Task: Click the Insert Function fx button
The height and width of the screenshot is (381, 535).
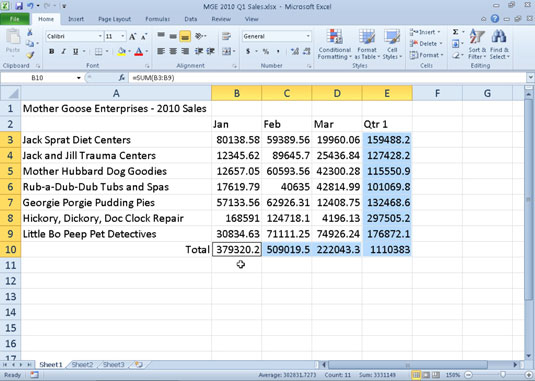Action: 121,78
